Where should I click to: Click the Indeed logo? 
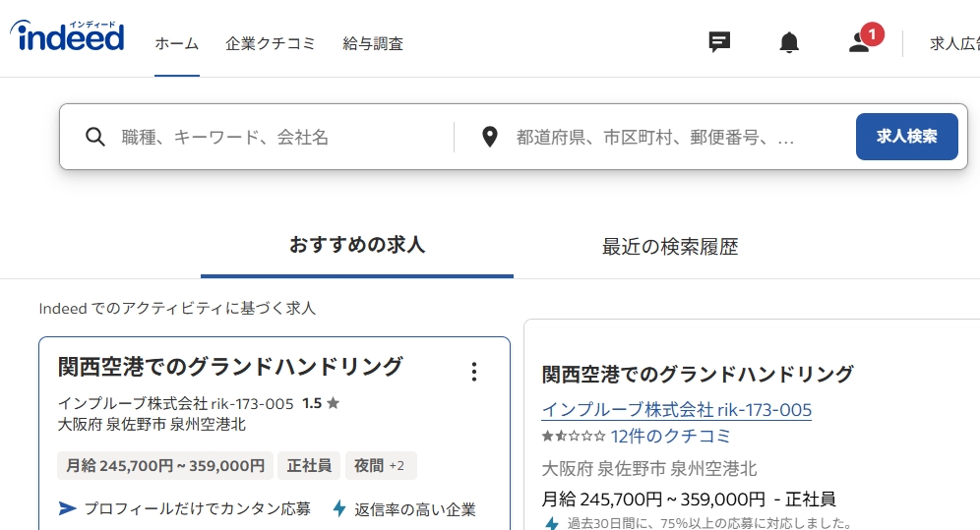pyautogui.click(x=67, y=35)
